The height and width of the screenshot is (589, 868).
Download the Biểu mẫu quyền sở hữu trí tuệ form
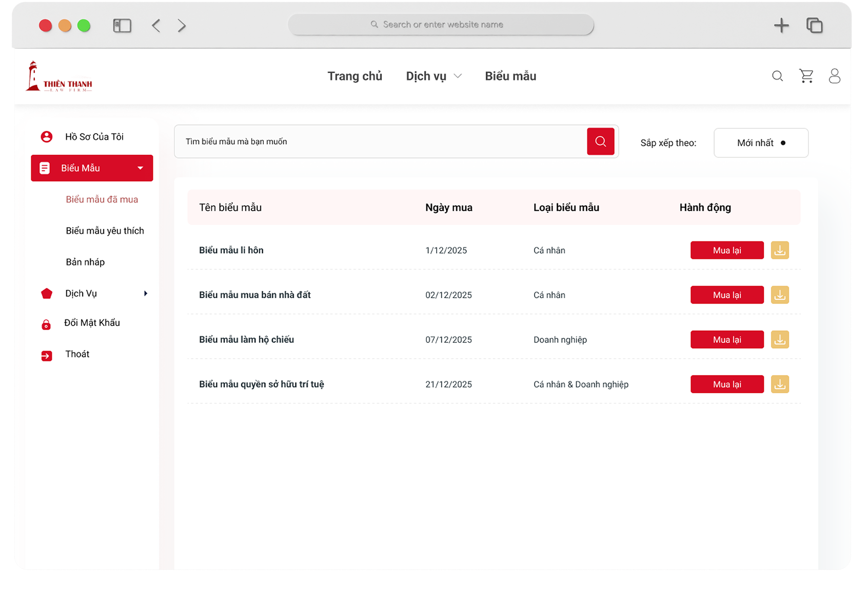point(780,384)
